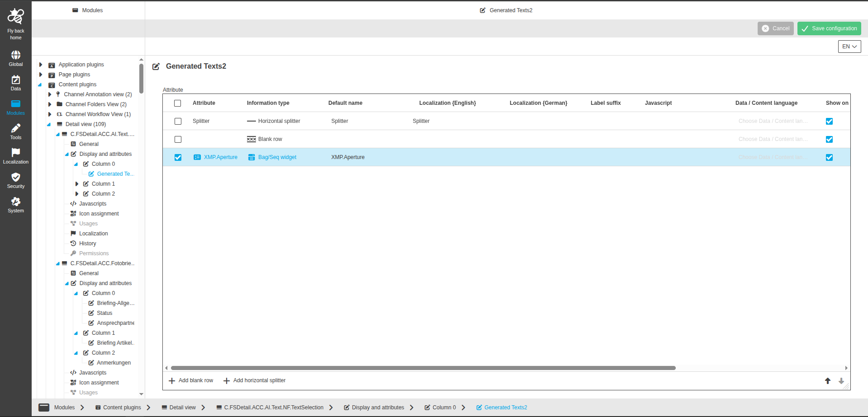This screenshot has height=417, width=868.
Task: Expand Application plugins node
Action: pyautogui.click(x=41, y=65)
